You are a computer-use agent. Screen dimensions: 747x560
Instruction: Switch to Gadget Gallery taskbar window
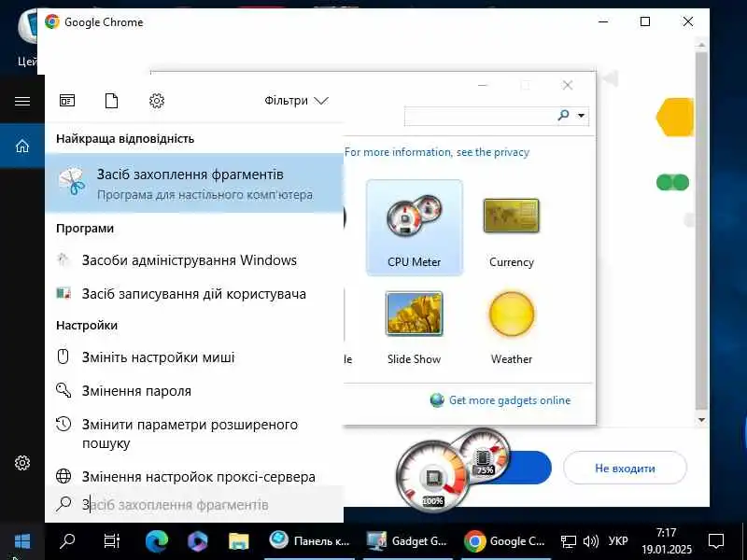pyautogui.click(x=407, y=541)
